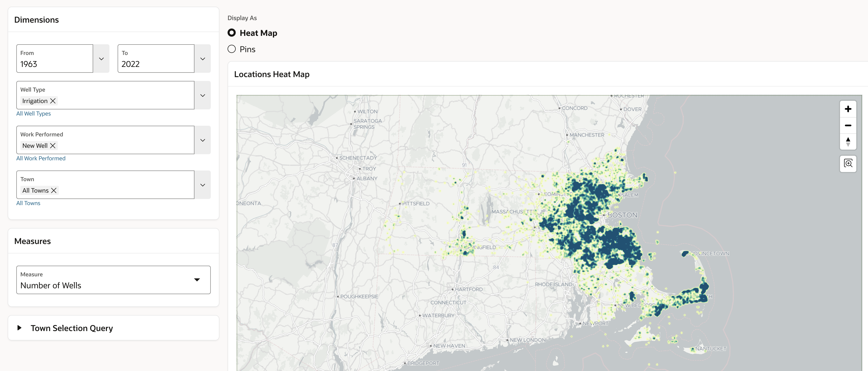Remove the New Well chip
868x371 pixels.
coord(53,146)
